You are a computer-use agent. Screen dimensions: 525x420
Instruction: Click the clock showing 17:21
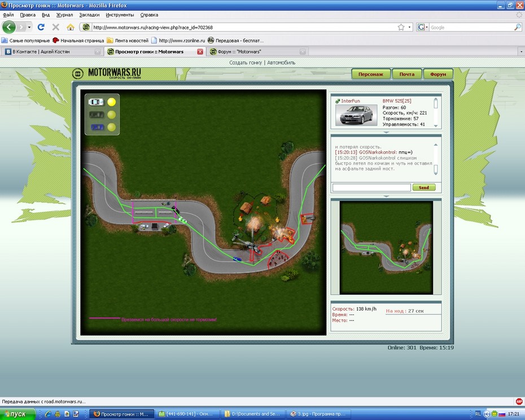point(513,414)
